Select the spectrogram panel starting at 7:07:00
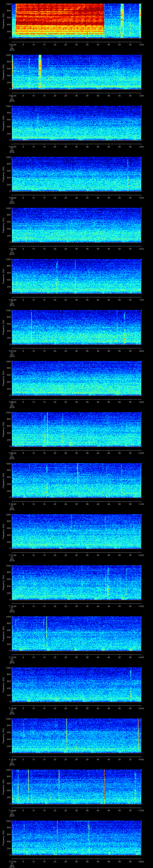The image size is (153, 868). (77, 327)
